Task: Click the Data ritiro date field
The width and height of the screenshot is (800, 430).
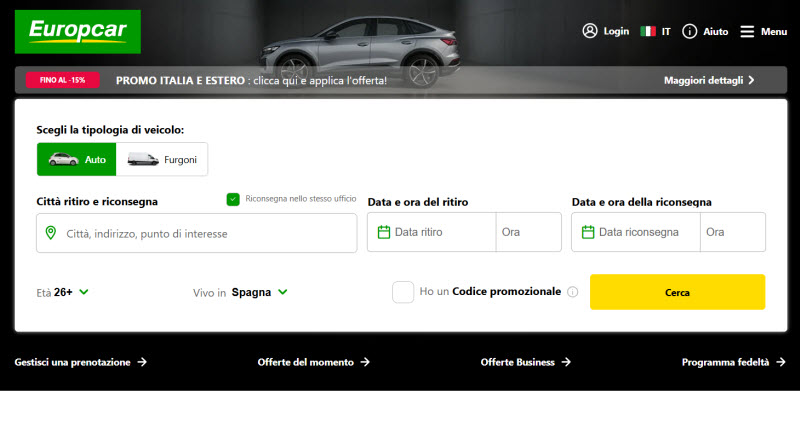Action: pyautogui.click(x=432, y=232)
